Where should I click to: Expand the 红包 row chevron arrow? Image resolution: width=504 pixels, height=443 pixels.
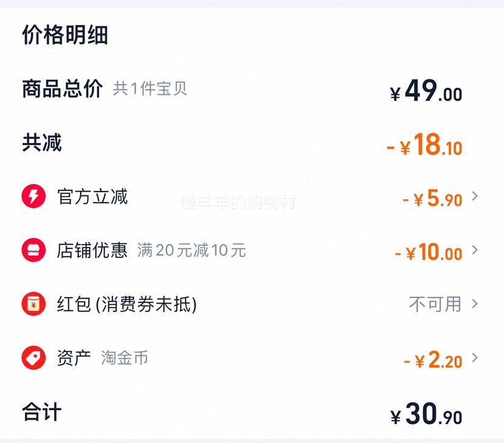pos(475,304)
